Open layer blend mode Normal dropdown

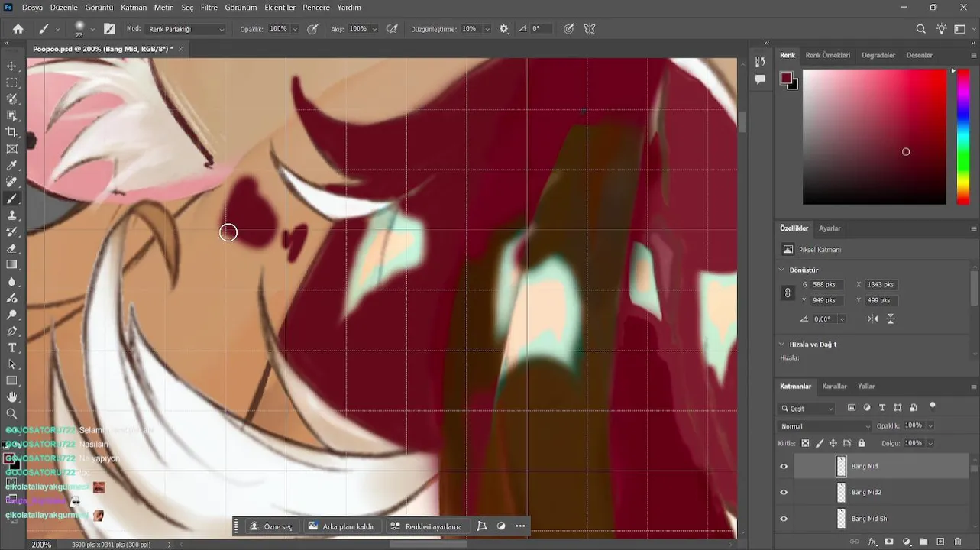824,426
